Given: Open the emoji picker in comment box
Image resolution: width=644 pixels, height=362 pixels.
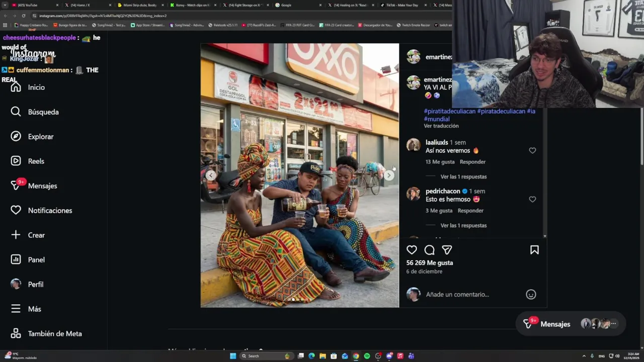Looking at the screenshot, I should pos(531,295).
